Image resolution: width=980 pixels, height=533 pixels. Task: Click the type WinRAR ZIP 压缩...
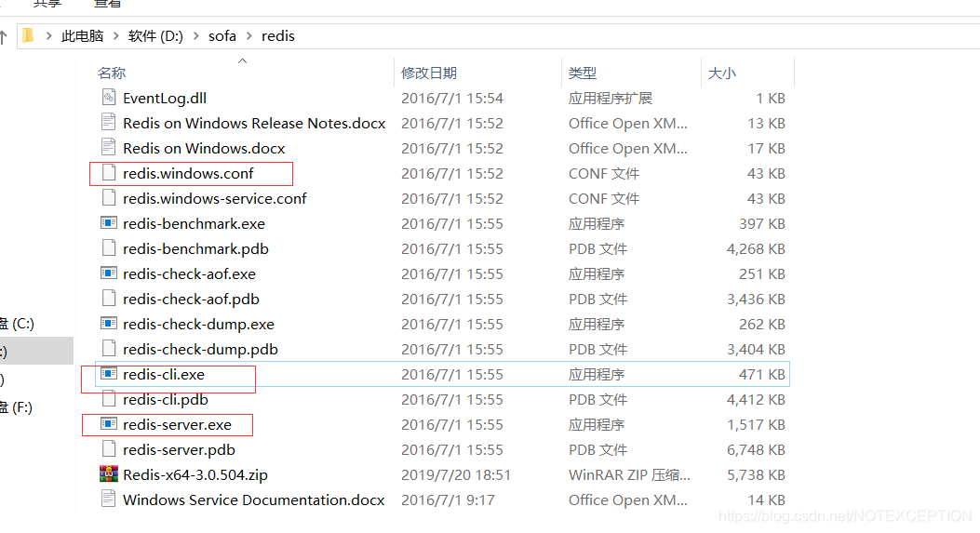(629, 475)
